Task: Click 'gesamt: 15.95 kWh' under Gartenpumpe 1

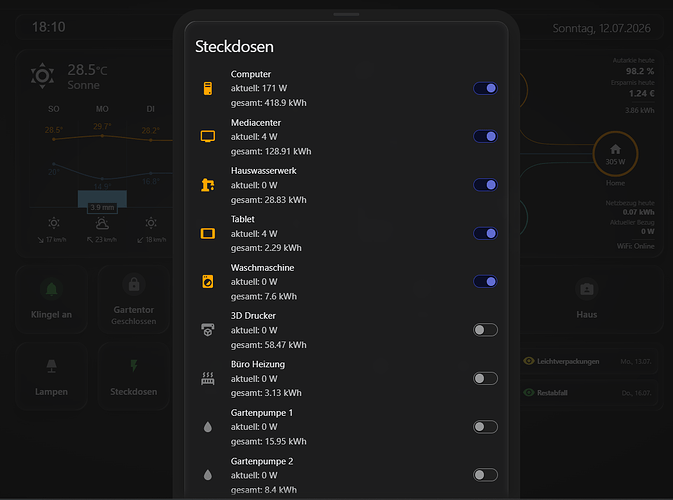Action: (269, 442)
